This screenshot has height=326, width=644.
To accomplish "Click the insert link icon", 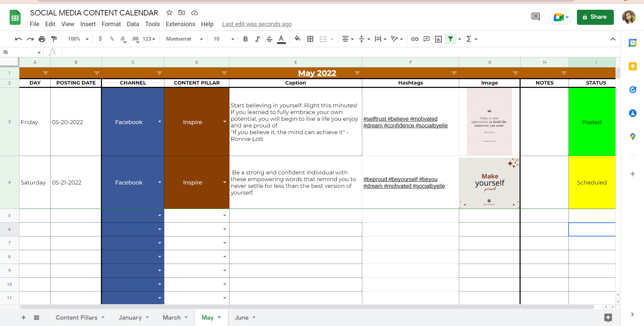I will [x=415, y=39].
